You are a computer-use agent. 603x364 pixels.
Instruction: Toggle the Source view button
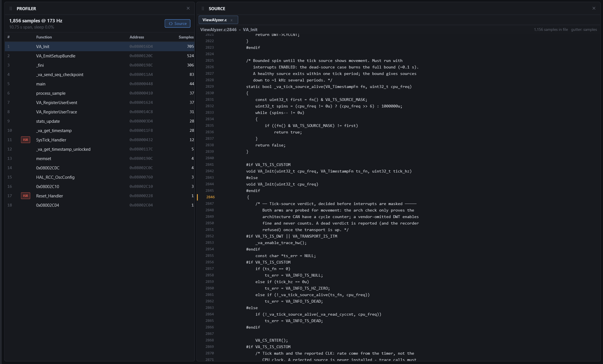[177, 23]
